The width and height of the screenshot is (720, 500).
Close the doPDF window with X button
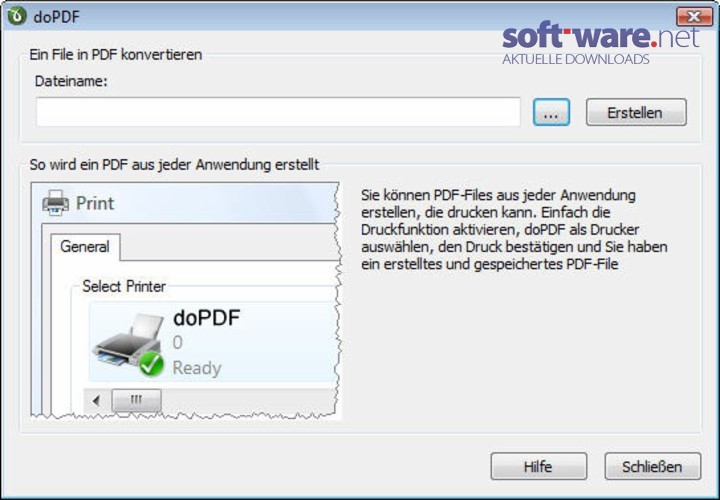click(694, 17)
